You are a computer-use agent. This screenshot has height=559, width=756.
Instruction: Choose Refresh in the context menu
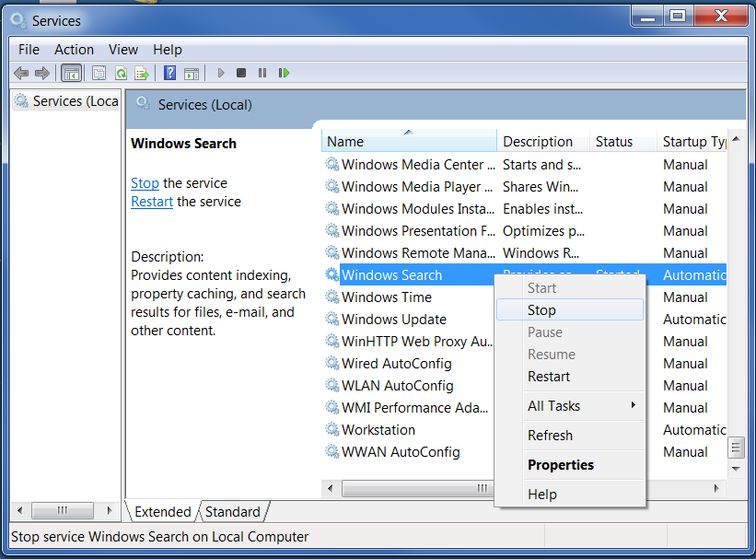570,435
